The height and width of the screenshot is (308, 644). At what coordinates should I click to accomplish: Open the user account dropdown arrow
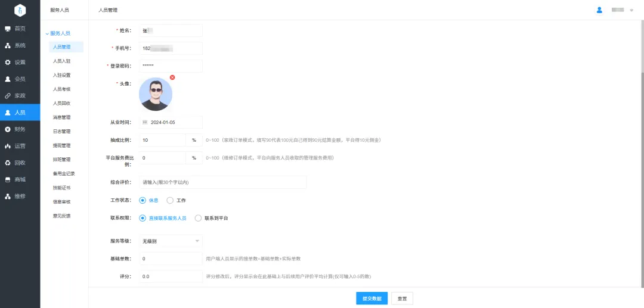tap(631, 11)
